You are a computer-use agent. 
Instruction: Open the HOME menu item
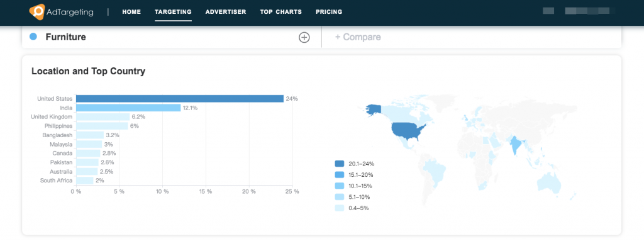[131, 12]
